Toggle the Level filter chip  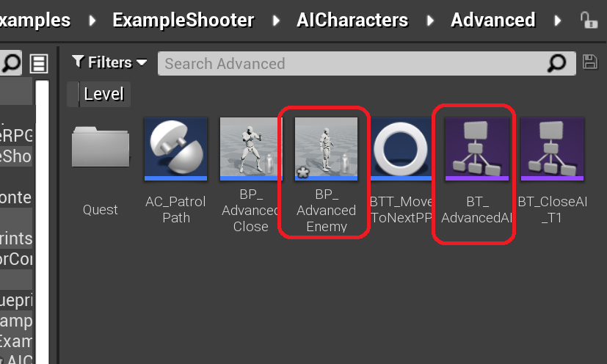coord(99,94)
